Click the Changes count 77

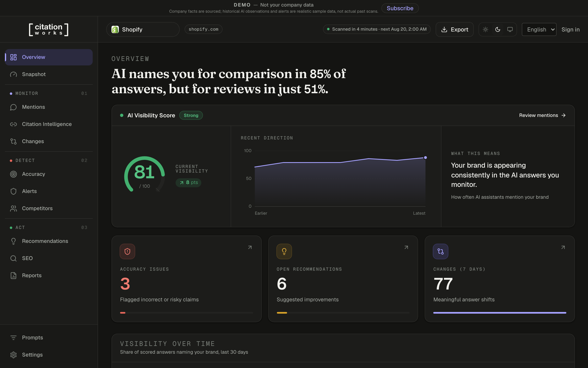tap(443, 284)
